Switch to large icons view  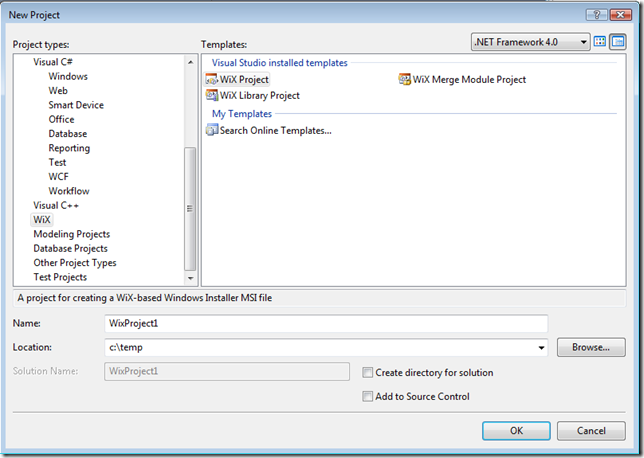pos(600,41)
